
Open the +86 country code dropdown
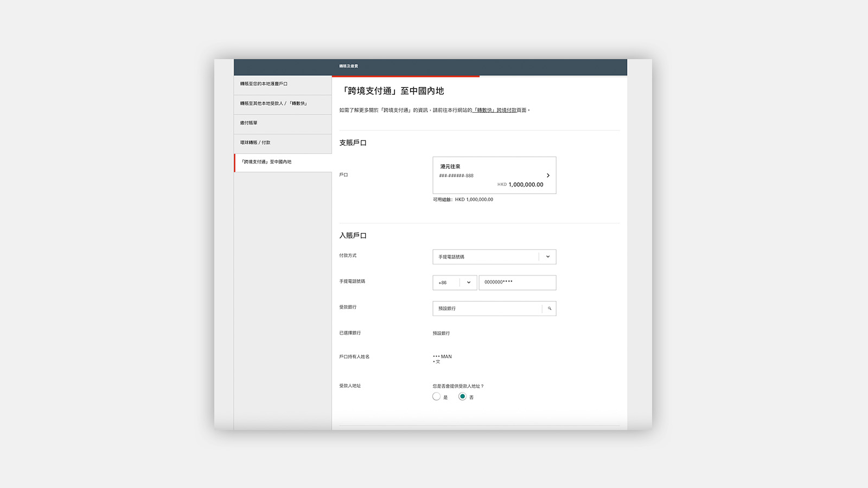[x=455, y=282]
